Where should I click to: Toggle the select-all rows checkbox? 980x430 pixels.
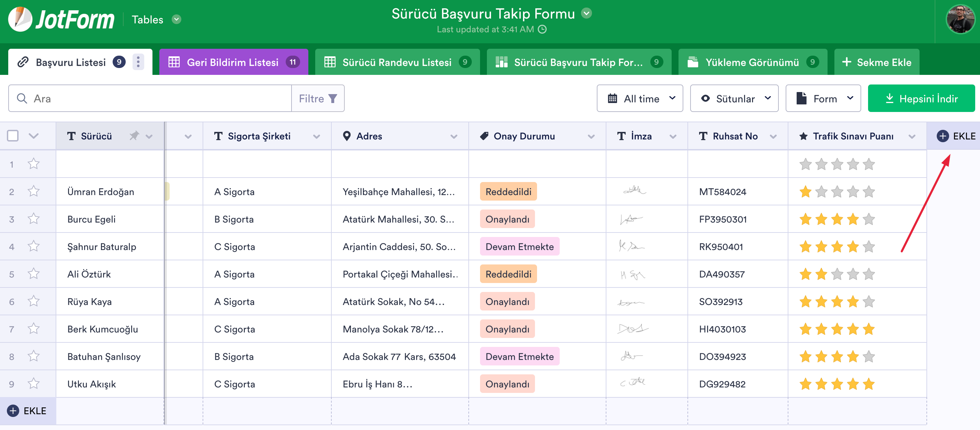point(13,136)
